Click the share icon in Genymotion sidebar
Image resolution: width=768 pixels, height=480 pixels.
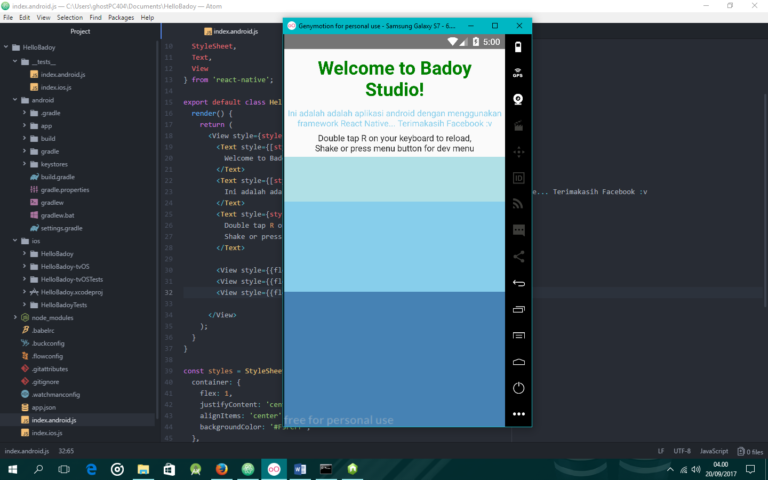pyautogui.click(x=518, y=256)
